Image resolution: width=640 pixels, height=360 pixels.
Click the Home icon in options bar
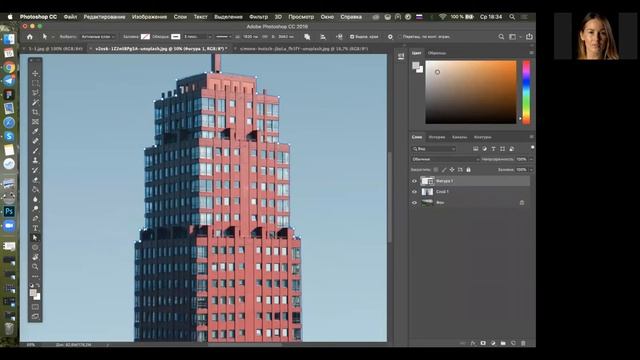(30, 37)
